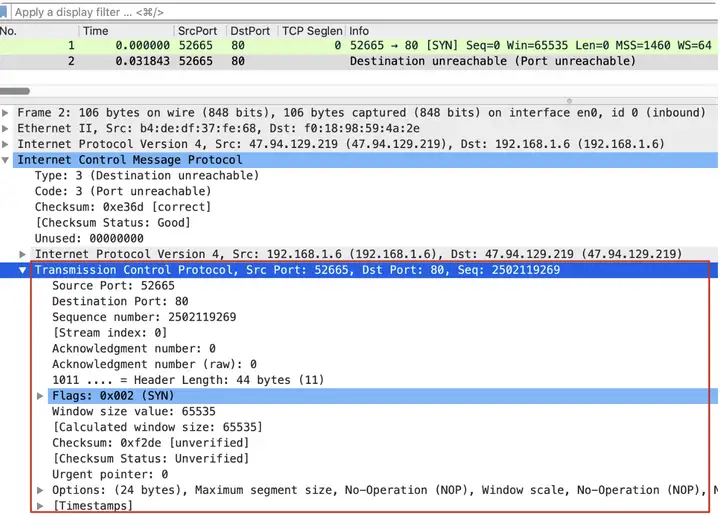The width and height of the screenshot is (720, 516).
Task: Expand the [Timestamps] node
Action: point(40,505)
